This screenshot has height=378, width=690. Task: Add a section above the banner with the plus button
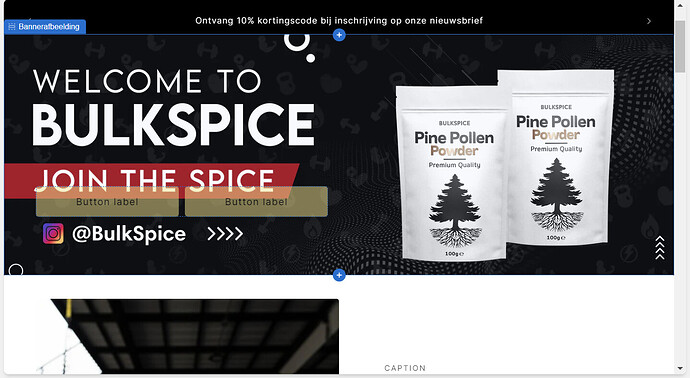pyautogui.click(x=339, y=35)
